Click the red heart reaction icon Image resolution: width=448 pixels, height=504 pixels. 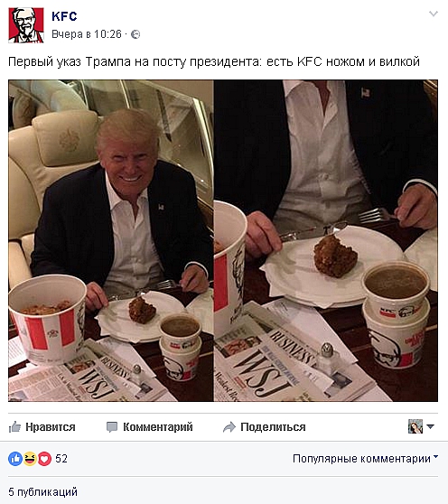[44, 459]
